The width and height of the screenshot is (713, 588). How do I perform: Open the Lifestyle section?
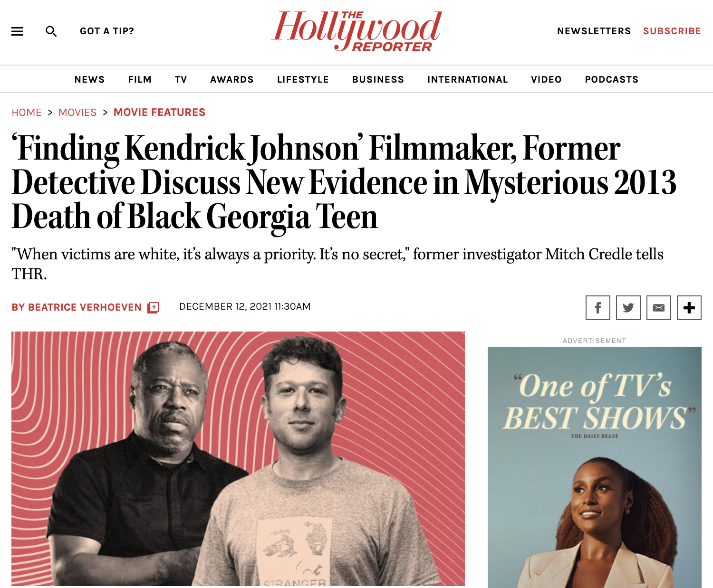point(303,79)
